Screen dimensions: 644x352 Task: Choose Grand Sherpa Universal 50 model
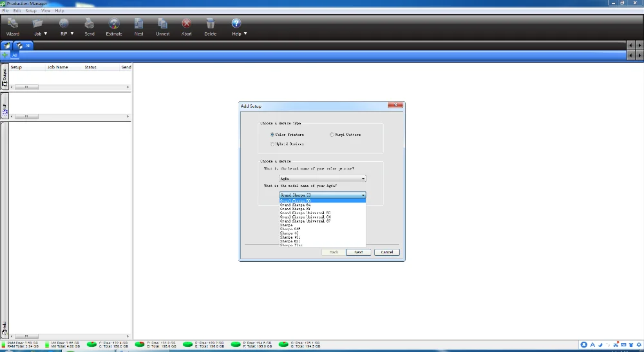pos(323,213)
